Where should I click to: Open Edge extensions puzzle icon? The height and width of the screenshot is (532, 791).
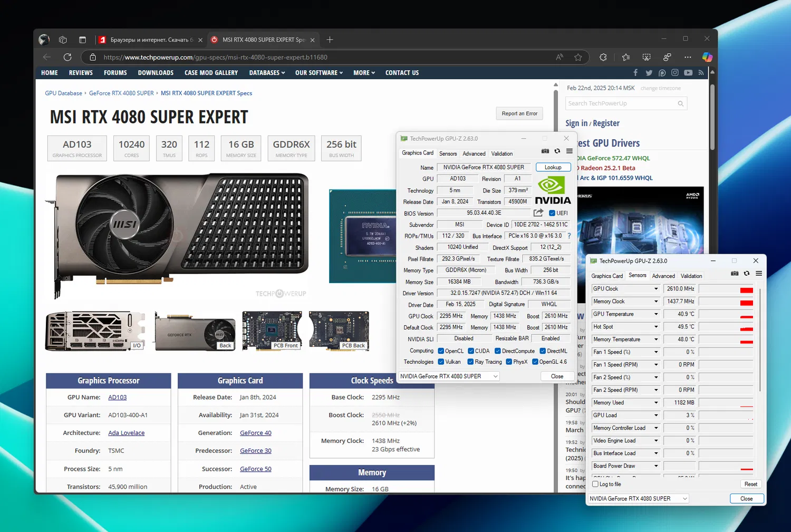coord(603,57)
